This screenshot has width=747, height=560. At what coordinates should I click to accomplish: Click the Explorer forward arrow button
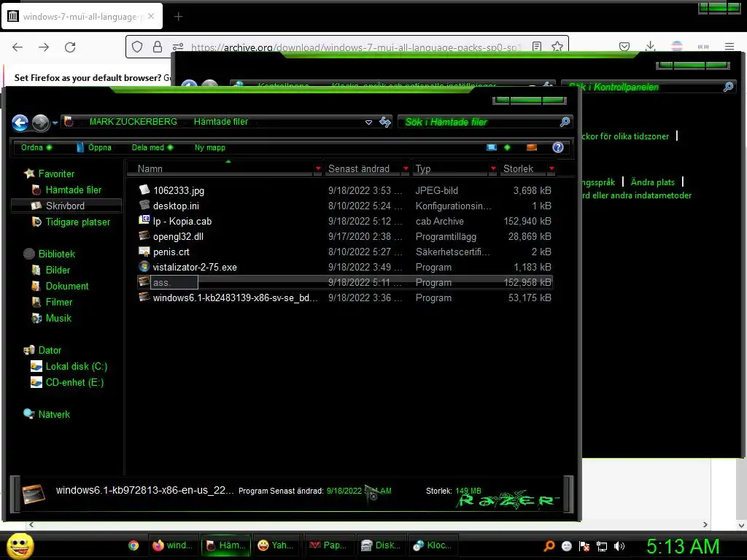point(41,122)
